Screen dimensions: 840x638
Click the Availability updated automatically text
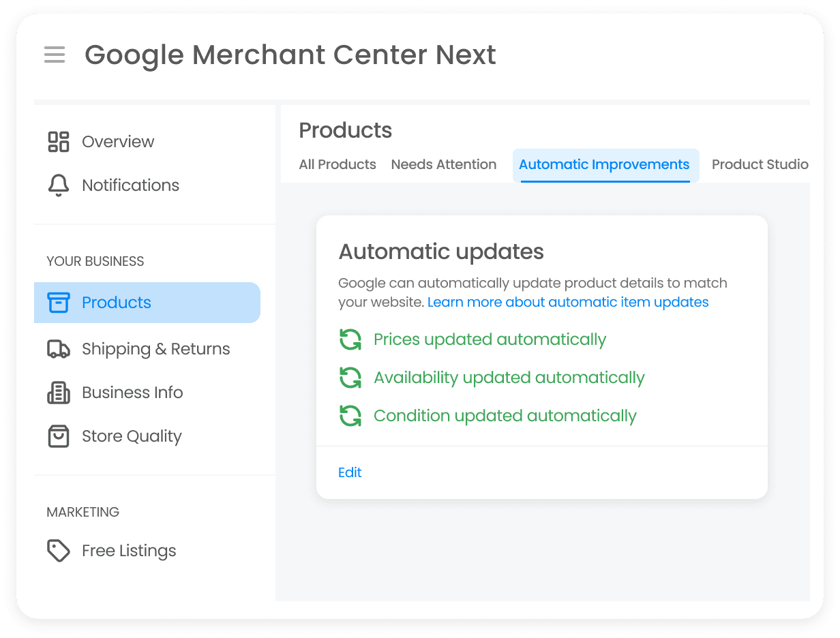coord(509,378)
